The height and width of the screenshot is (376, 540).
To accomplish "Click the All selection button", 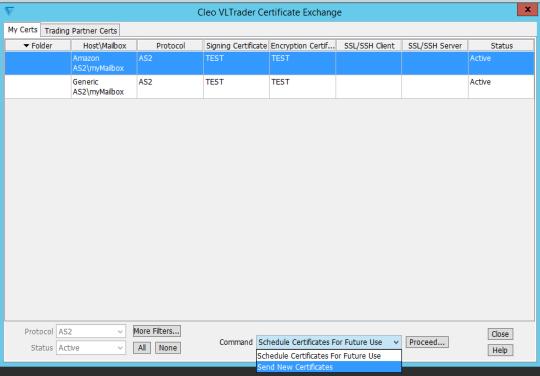I will (x=142, y=348).
